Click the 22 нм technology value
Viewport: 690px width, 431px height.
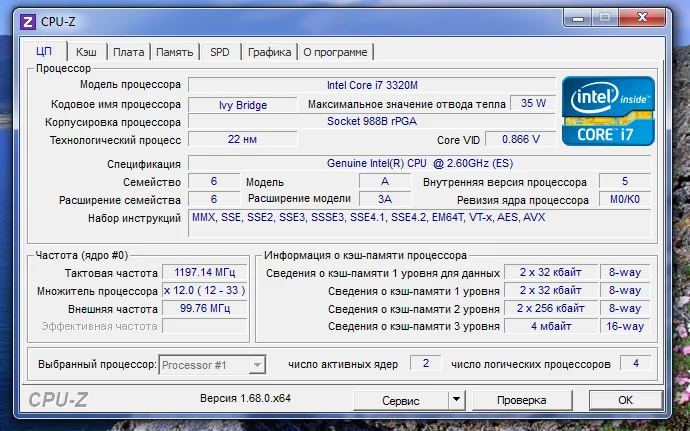(243, 139)
